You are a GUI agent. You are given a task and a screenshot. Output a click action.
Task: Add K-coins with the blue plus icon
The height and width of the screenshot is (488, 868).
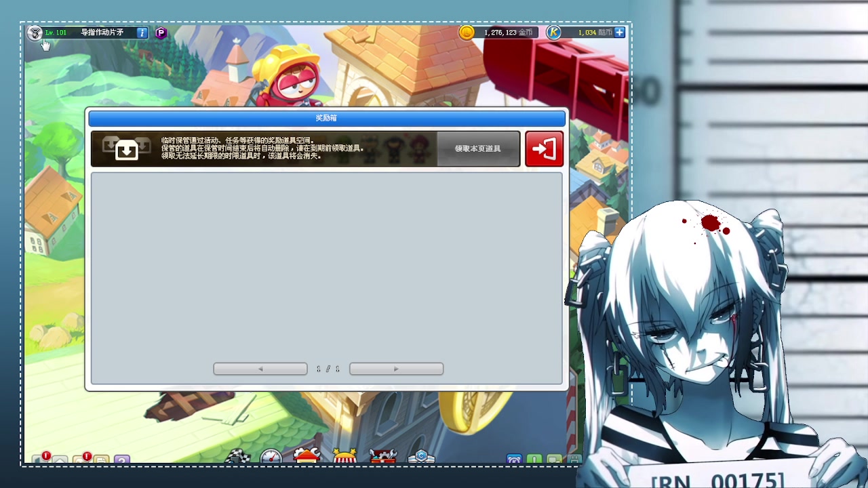[x=619, y=33]
